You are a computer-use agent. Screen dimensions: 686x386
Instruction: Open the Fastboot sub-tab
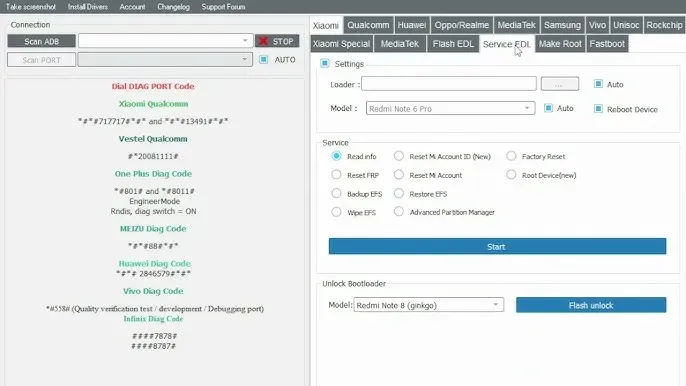607,44
